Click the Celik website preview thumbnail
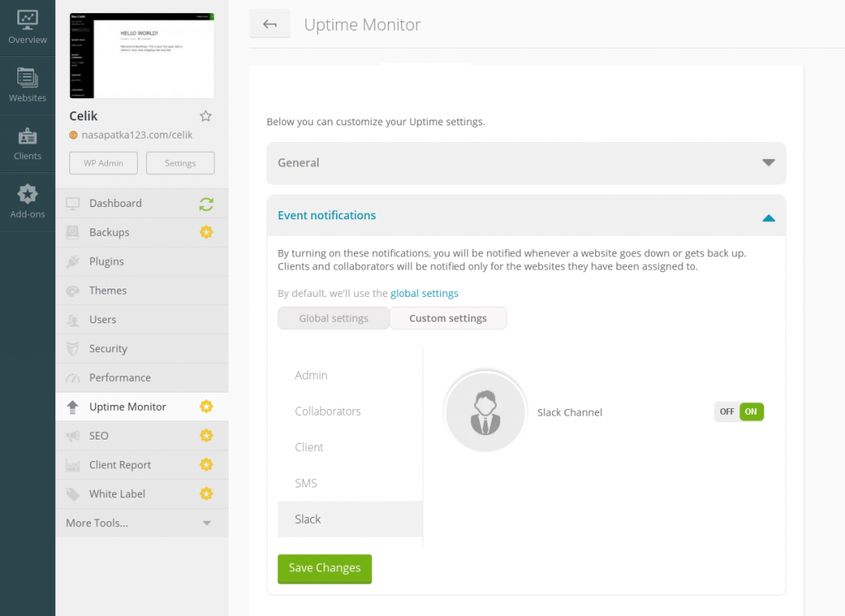The image size is (845, 616). click(142, 55)
